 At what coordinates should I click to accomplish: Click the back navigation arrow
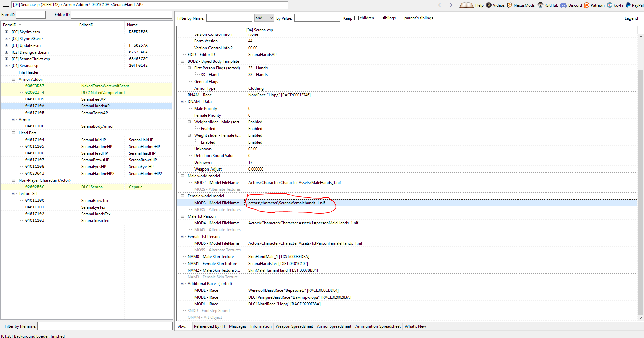(439, 5)
